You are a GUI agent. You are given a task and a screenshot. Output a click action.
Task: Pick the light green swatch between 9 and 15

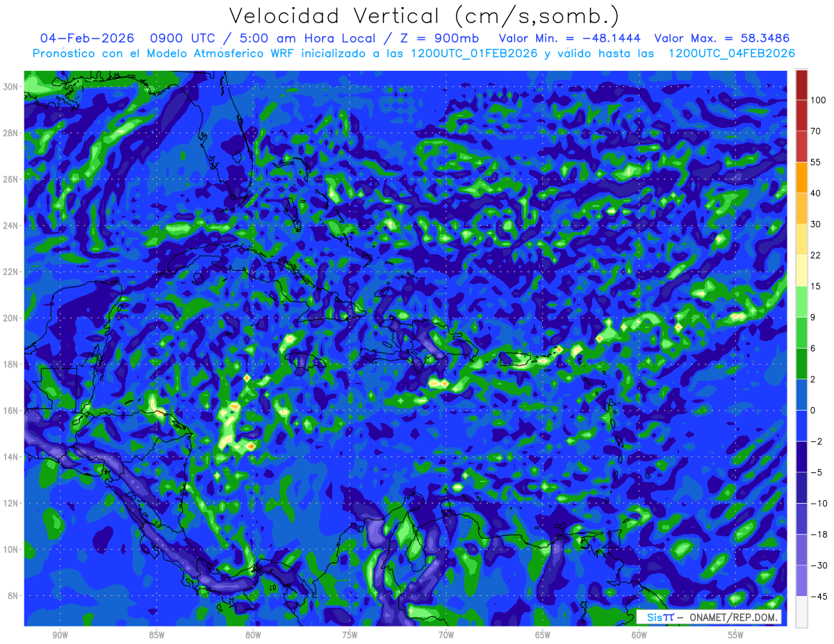coord(801,302)
